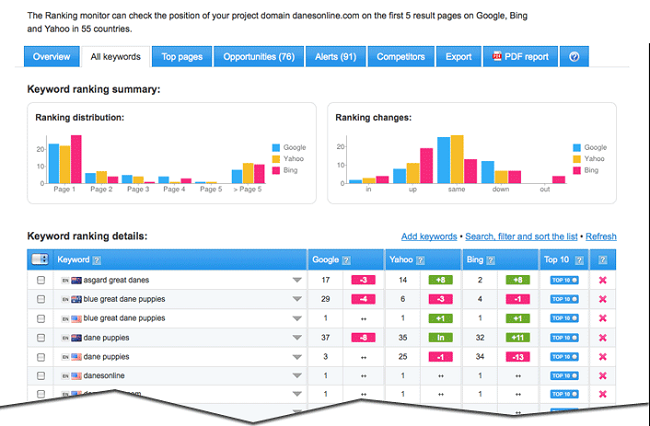Image resolution: width=650 pixels, height=426 pixels.
Task: Open the help question mark tab
Action: (x=574, y=57)
